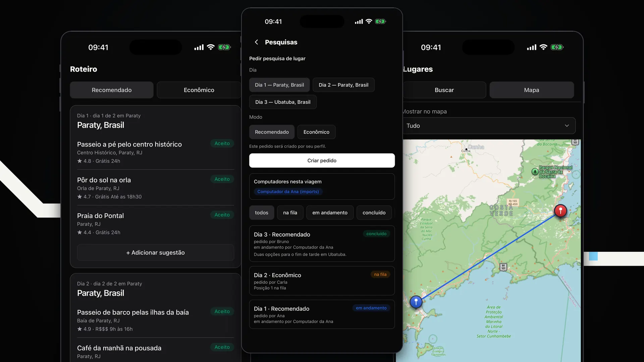Show todos requests filter
Screen dimensions: 644x362
pos(262,213)
